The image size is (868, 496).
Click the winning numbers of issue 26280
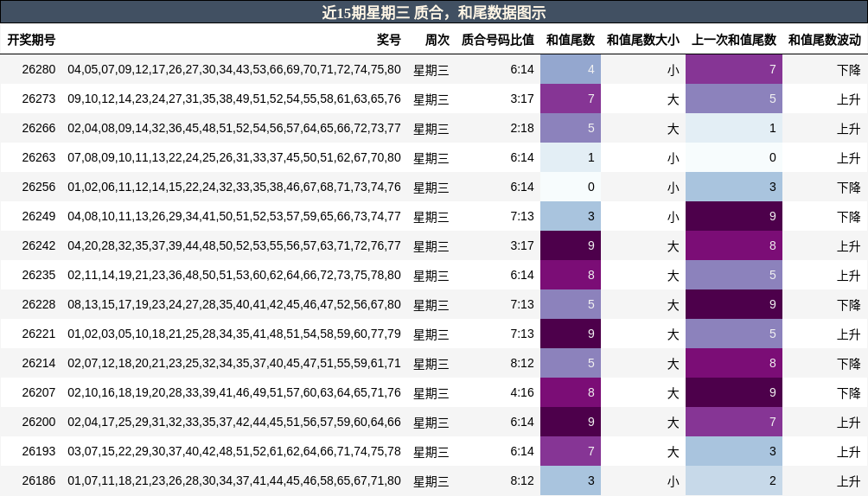click(234, 70)
